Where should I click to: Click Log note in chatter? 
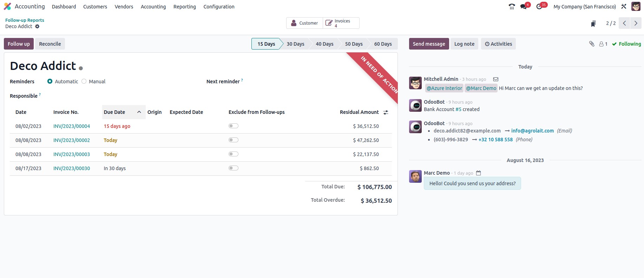pyautogui.click(x=464, y=44)
